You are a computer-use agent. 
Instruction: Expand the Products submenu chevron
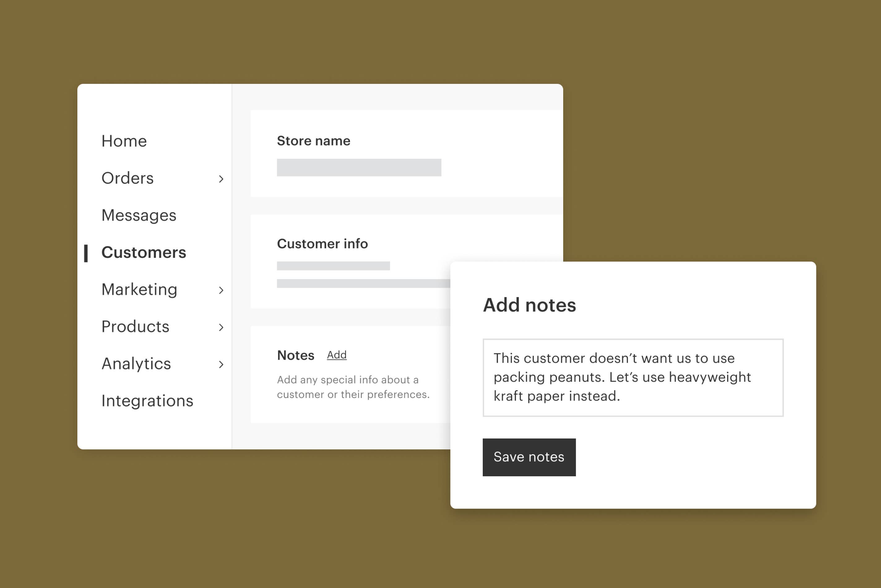[221, 327]
